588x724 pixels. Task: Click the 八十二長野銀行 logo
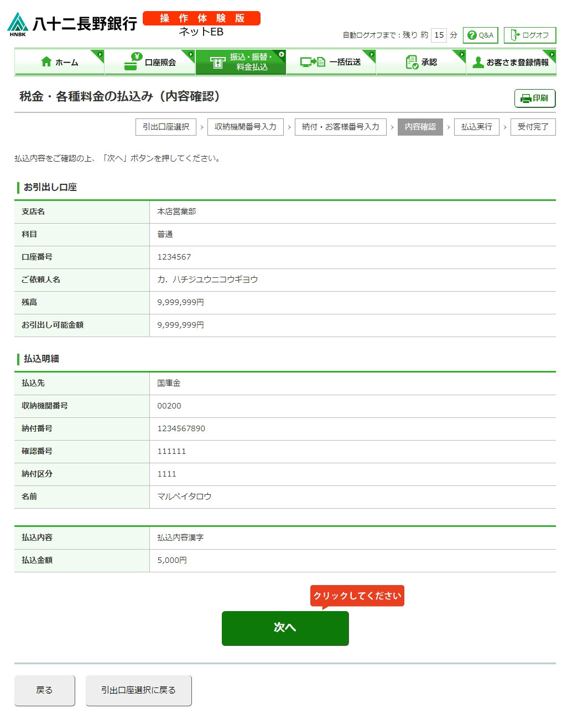coord(72,24)
